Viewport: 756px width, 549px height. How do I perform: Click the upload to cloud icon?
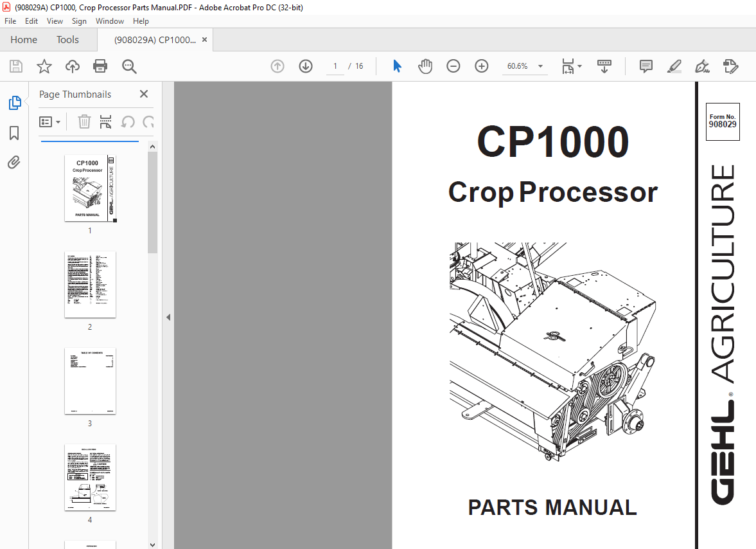[x=73, y=66]
